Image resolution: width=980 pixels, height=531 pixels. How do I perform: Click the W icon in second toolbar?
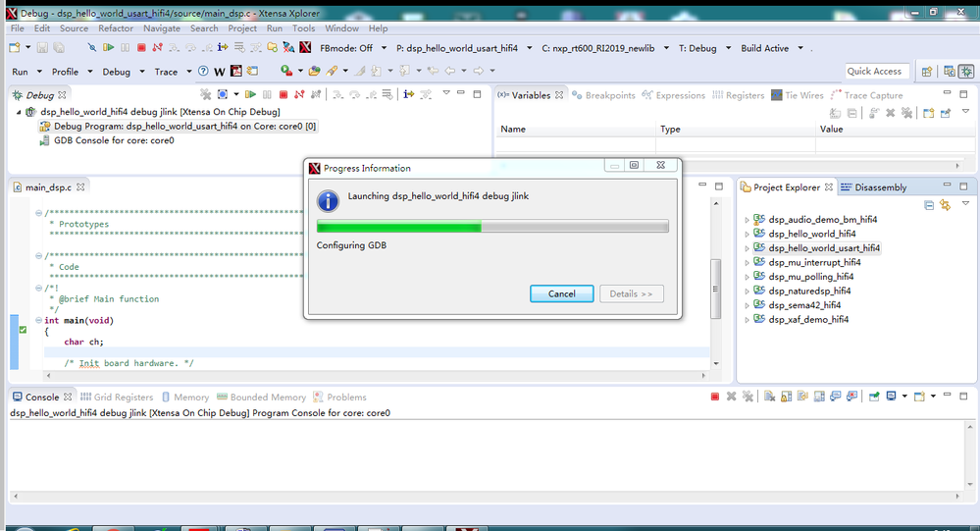[x=220, y=72]
